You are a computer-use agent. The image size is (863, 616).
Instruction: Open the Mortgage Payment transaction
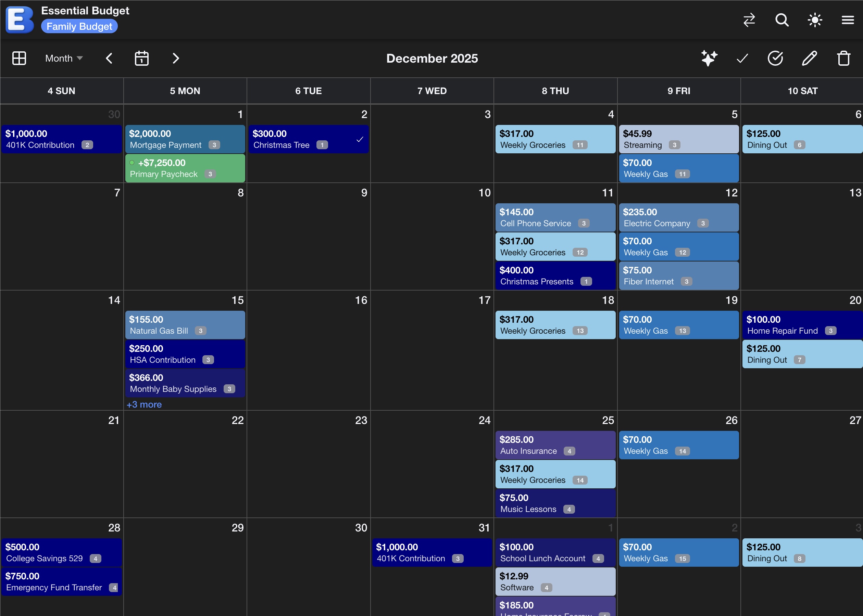(185, 139)
